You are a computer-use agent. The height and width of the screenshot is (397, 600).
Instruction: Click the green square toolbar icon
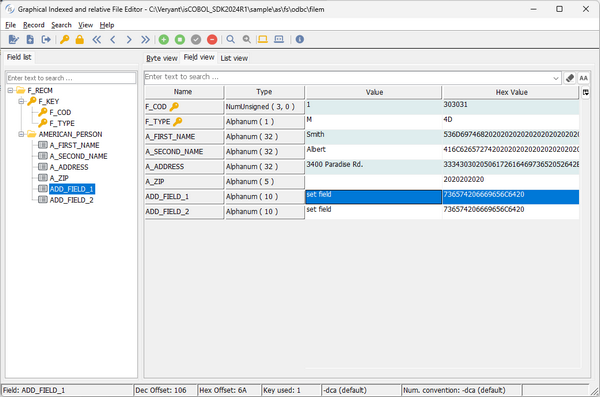180,39
